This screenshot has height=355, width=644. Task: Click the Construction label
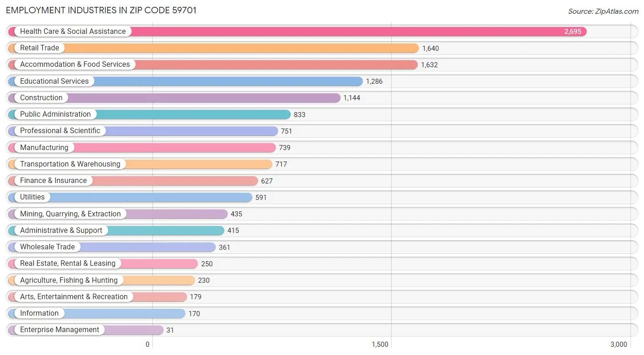[41, 97]
